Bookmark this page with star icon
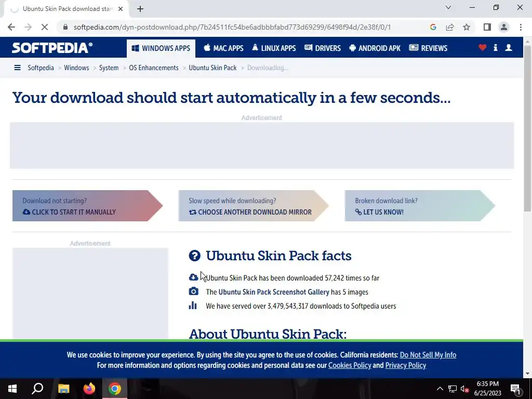The image size is (532, 399). (467, 27)
